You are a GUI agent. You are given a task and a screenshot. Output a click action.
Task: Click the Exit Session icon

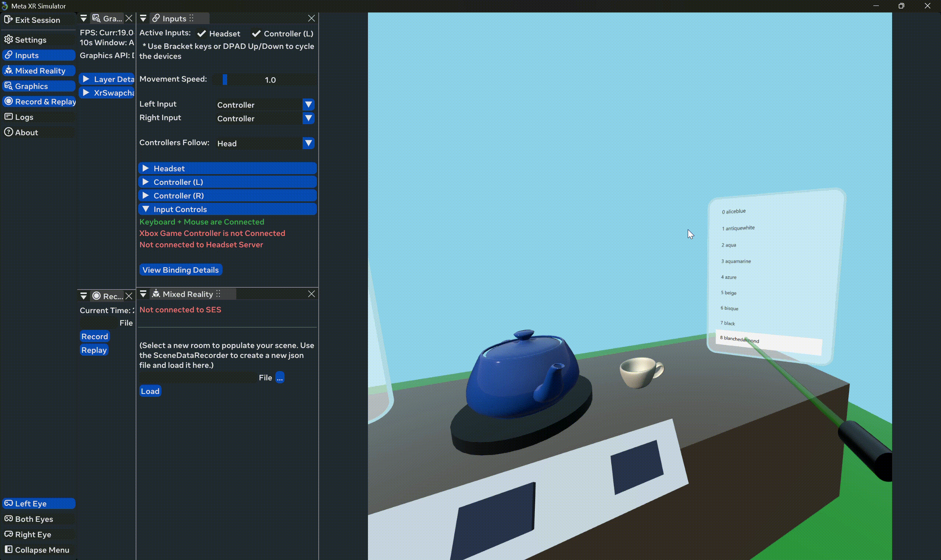tap(8, 19)
